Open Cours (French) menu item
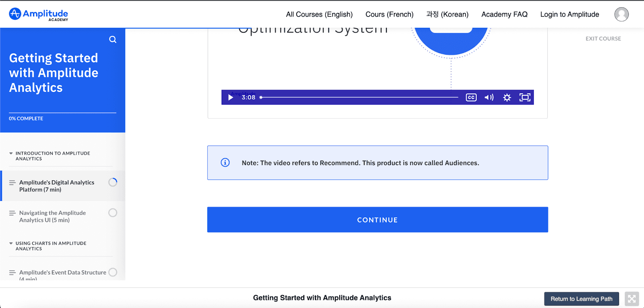644x308 pixels. pos(389,14)
